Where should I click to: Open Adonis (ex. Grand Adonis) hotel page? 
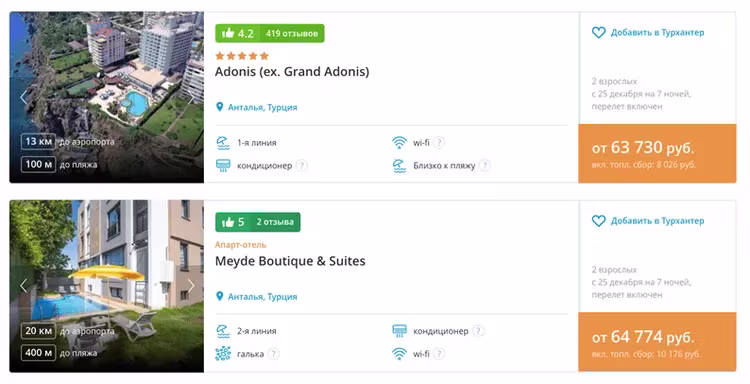coord(292,72)
